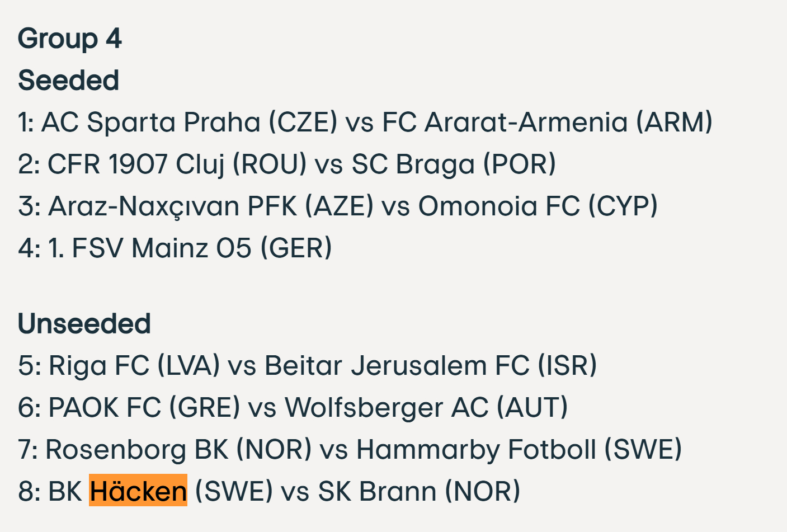Click the (GER) country code

point(296,248)
